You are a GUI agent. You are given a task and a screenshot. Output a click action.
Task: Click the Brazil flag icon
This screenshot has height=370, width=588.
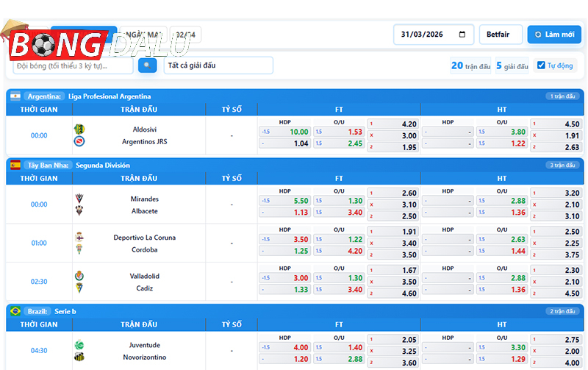tap(15, 311)
